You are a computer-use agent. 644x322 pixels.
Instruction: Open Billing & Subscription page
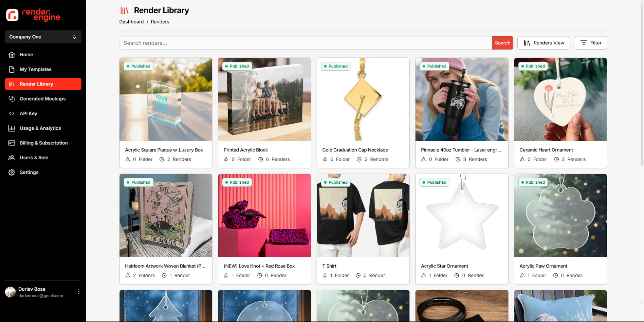[43, 143]
